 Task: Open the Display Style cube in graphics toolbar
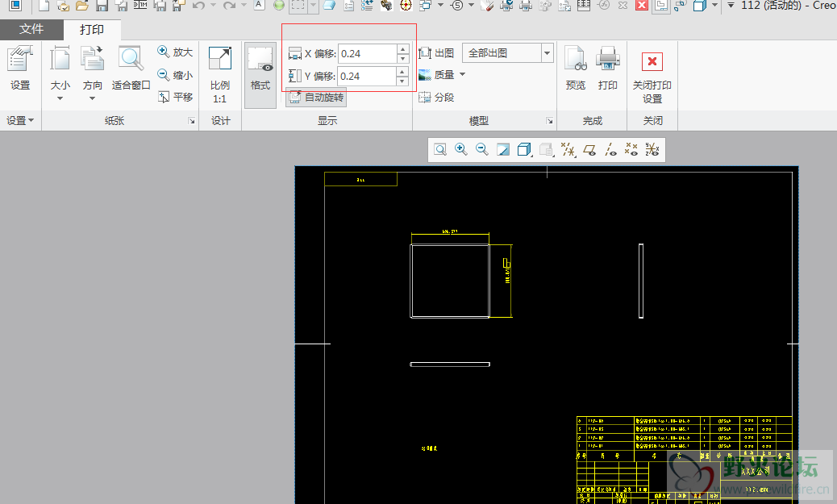(x=524, y=149)
